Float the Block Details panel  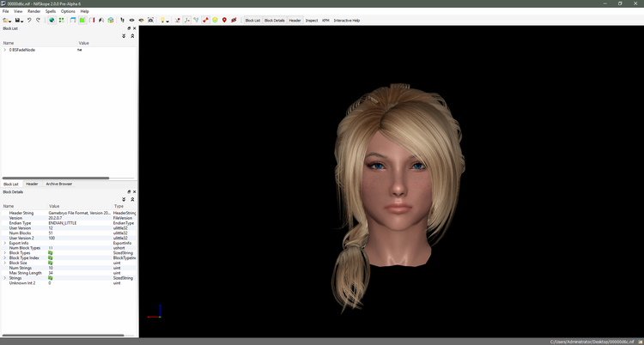click(129, 191)
